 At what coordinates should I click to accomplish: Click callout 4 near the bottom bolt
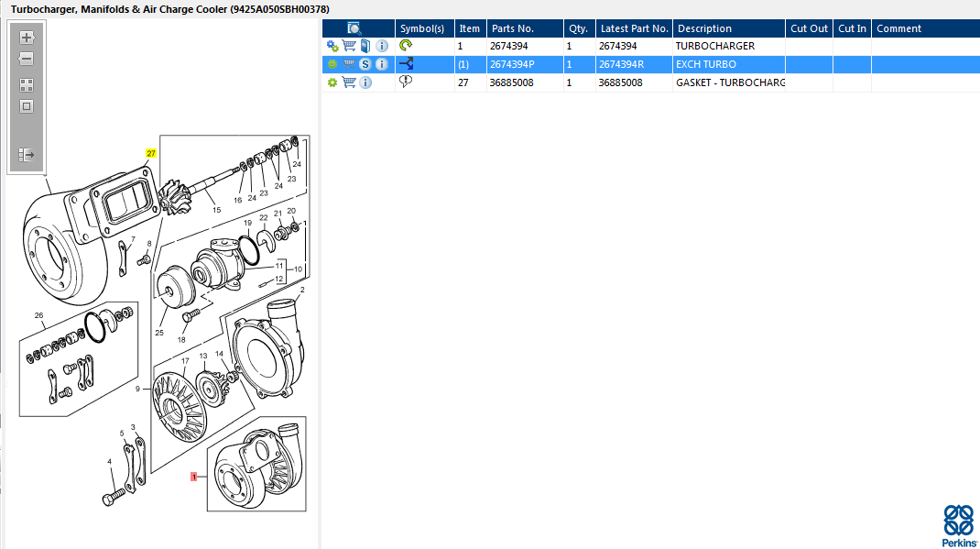click(x=109, y=462)
